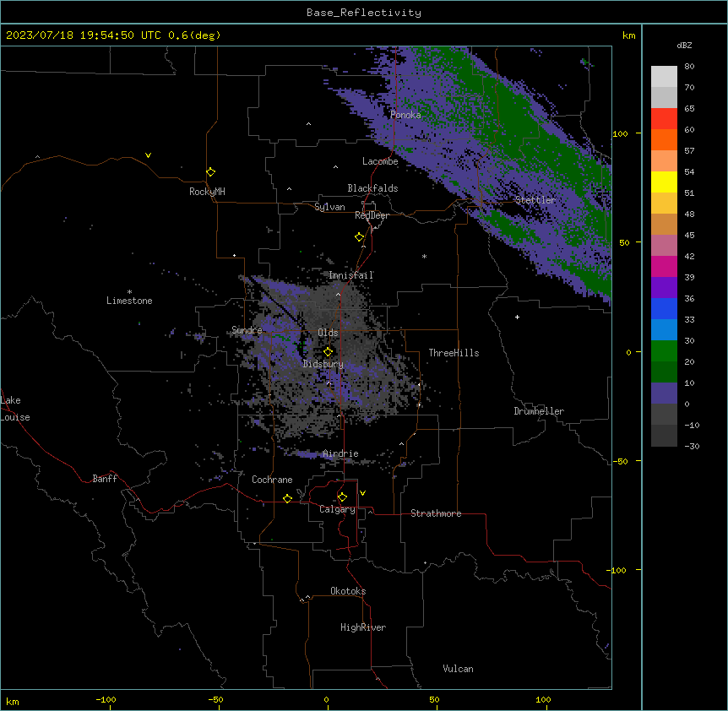Select the bright green 30-20 dBZ swatch
The width and height of the screenshot is (728, 711).
click(664, 351)
